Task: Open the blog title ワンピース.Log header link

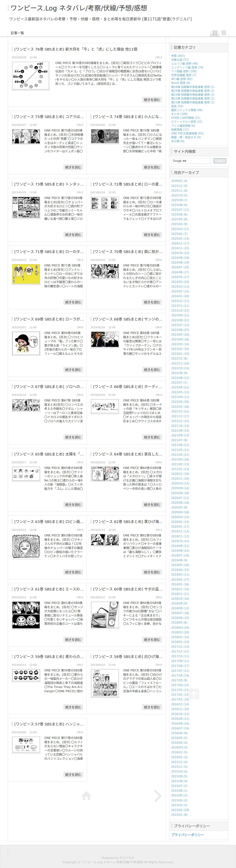Action: coord(79,8)
